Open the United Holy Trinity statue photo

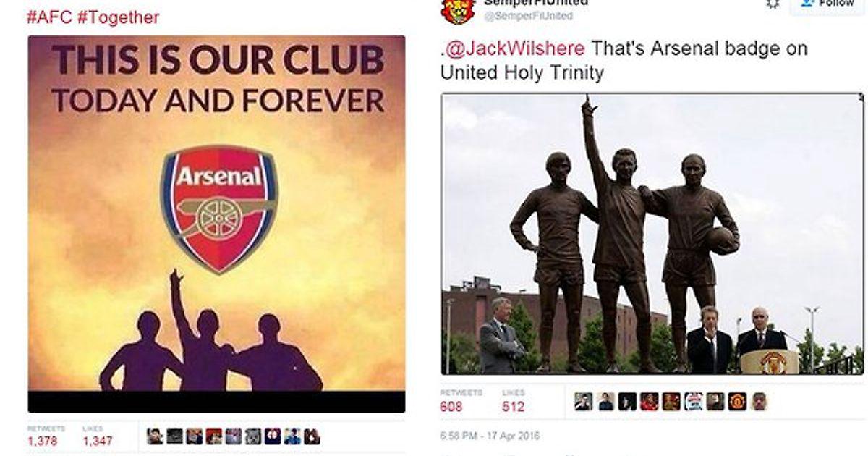(652, 234)
